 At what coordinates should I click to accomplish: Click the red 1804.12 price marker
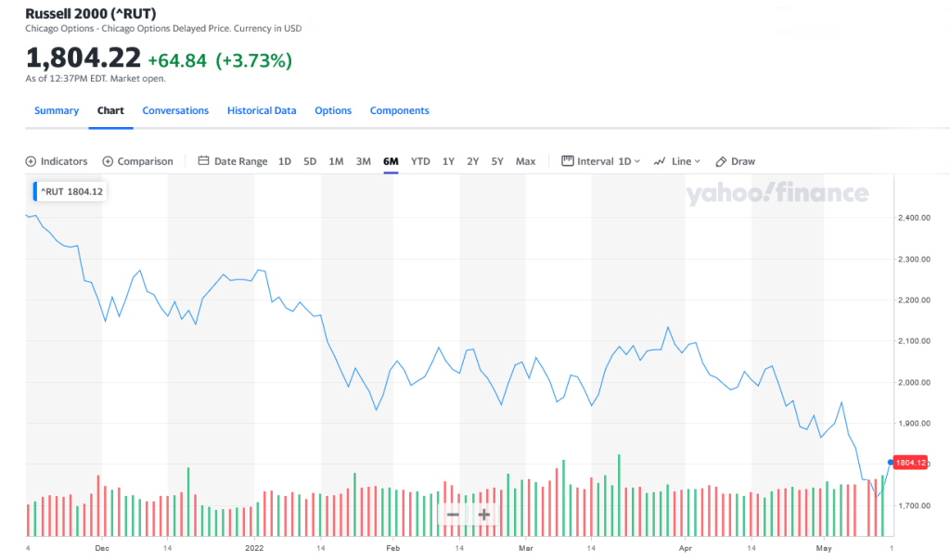pyautogui.click(x=910, y=461)
